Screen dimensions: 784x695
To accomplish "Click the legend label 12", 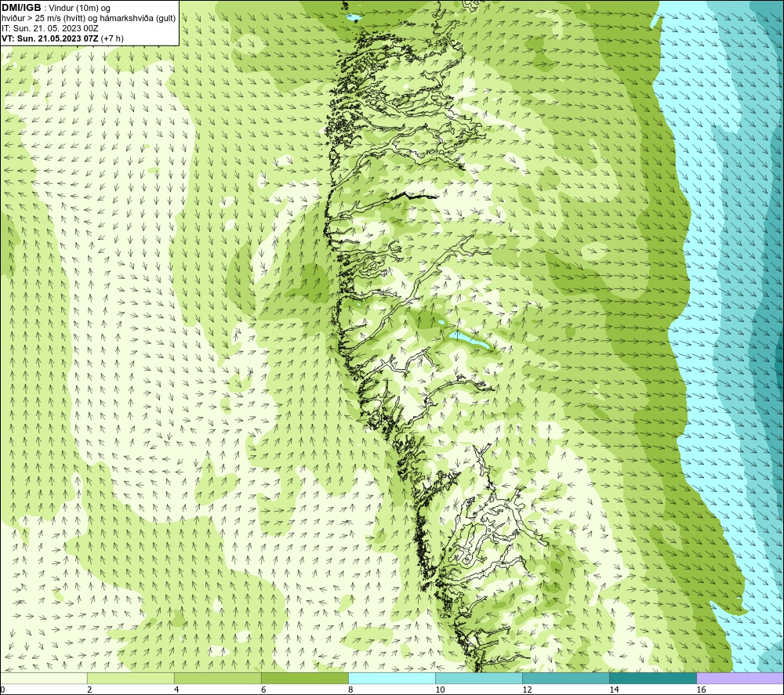I will 527,690.
